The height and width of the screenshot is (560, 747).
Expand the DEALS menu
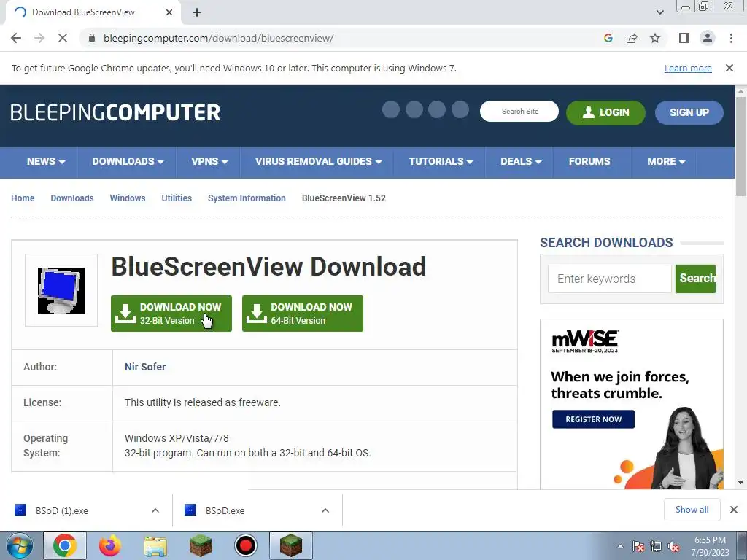tap(521, 161)
